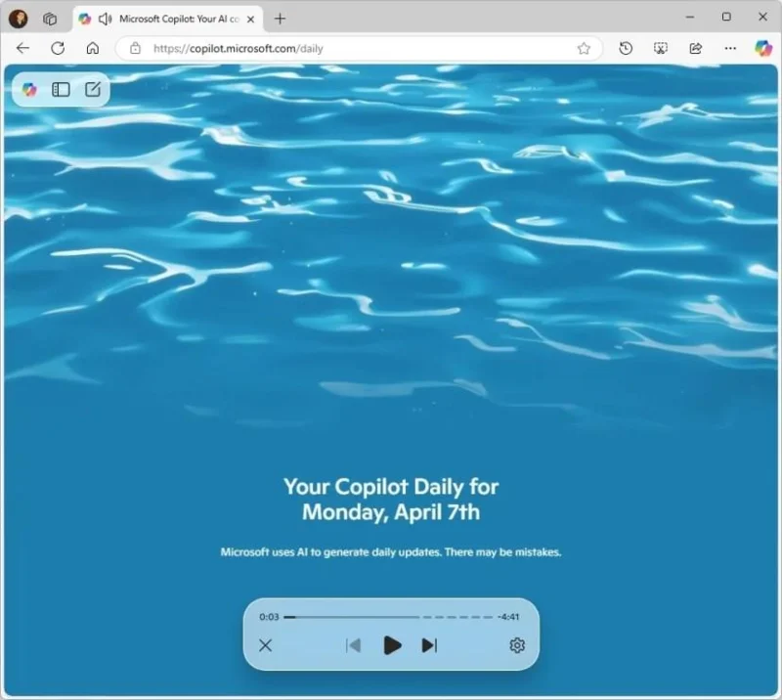This screenshot has height=700, width=782.
Task: Open the Copilot sidebar in Edge toolbar
Action: 763,49
